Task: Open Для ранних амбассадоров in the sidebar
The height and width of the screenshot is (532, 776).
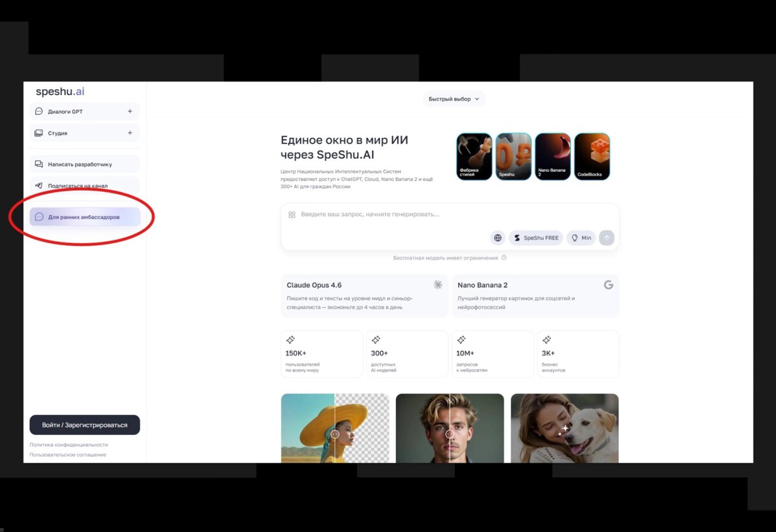Action: pyautogui.click(x=85, y=217)
